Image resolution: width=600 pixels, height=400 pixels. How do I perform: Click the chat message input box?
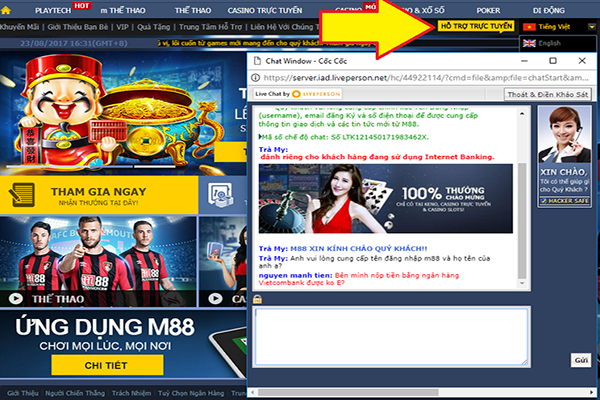pos(391,337)
